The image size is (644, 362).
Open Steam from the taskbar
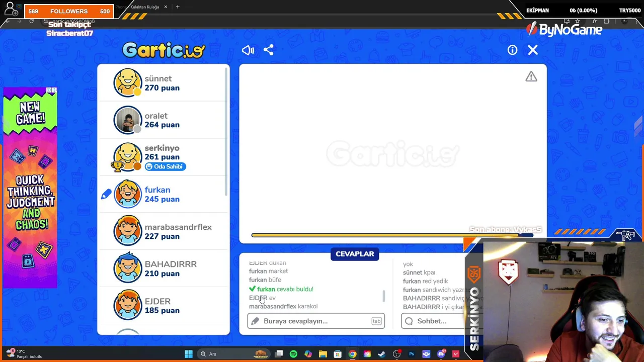(x=382, y=354)
